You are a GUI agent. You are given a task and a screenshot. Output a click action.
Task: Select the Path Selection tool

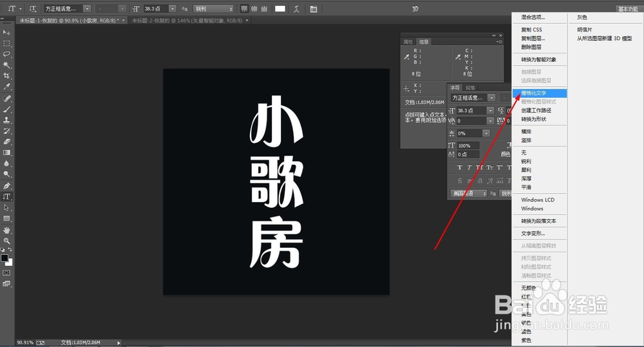(x=6, y=208)
